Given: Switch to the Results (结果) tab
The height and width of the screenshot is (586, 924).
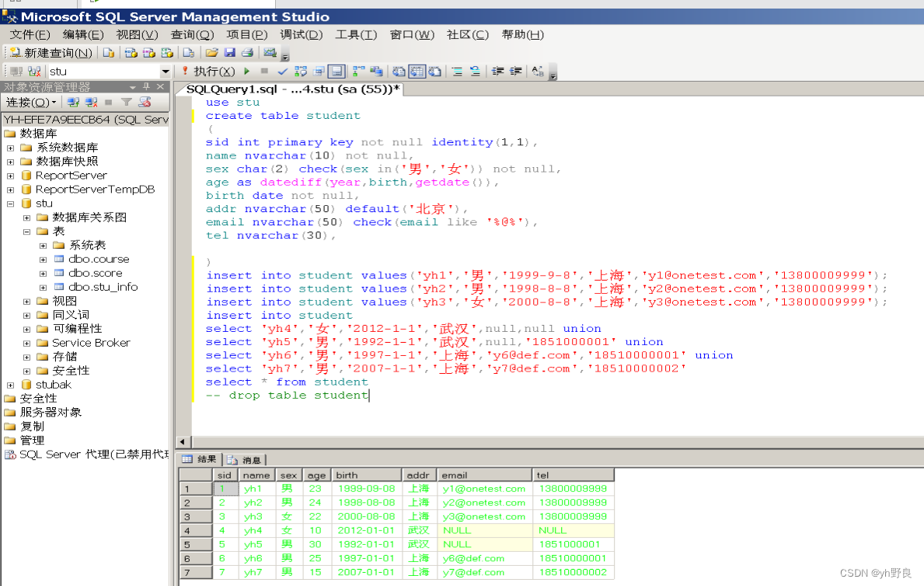Looking at the screenshot, I should tap(200, 459).
